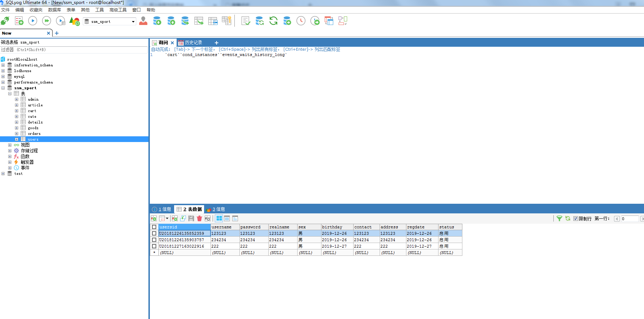Image resolution: width=644 pixels, height=319 pixels.
Task: Toggle the 限制行 limit rows checkbox
Action: (575, 219)
